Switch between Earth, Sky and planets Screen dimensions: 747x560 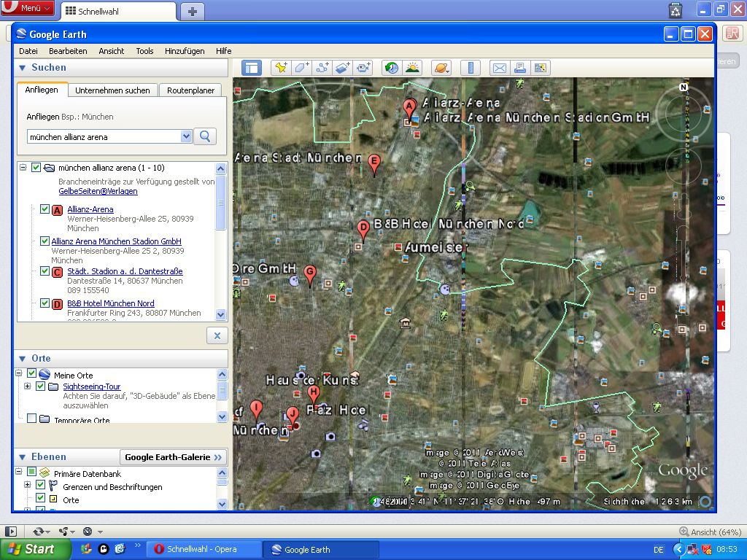(441, 68)
